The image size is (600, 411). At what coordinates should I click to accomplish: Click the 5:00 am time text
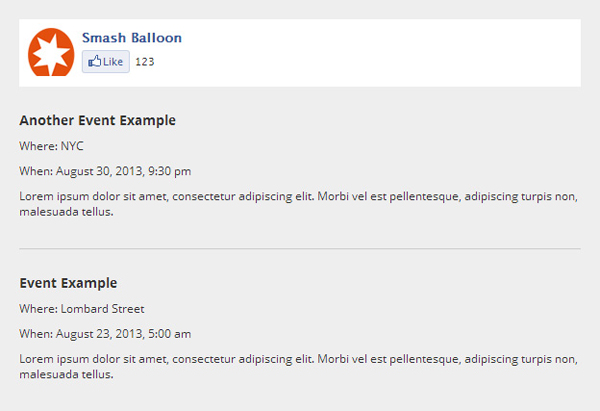point(169,334)
